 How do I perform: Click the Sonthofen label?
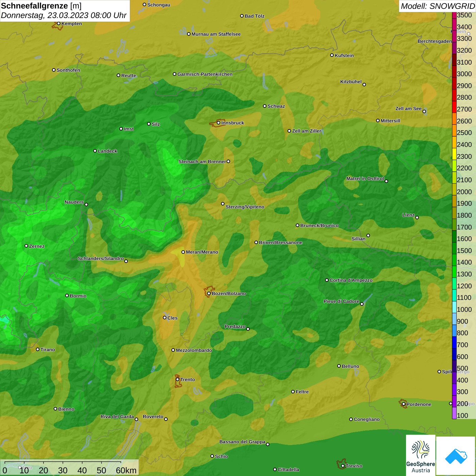point(68,70)
